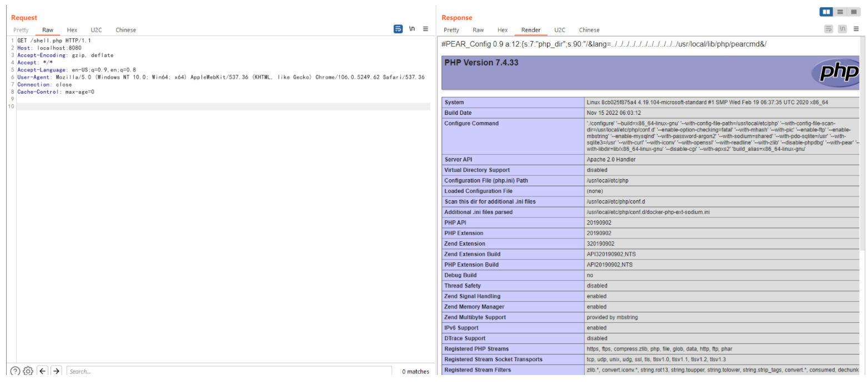
Task: Select the Raw tab in Response
Action: coord(478,30)
